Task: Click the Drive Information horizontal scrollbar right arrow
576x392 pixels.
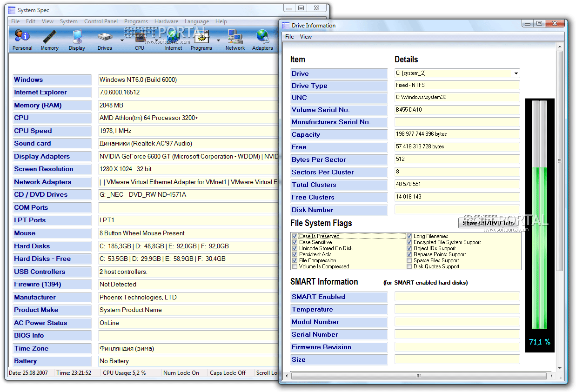Action: coord(552,376)
